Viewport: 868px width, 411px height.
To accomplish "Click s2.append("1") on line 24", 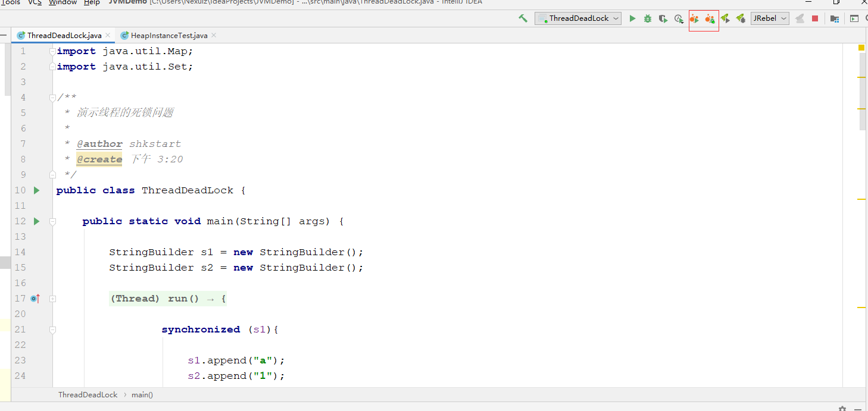I will pos(236,376).
